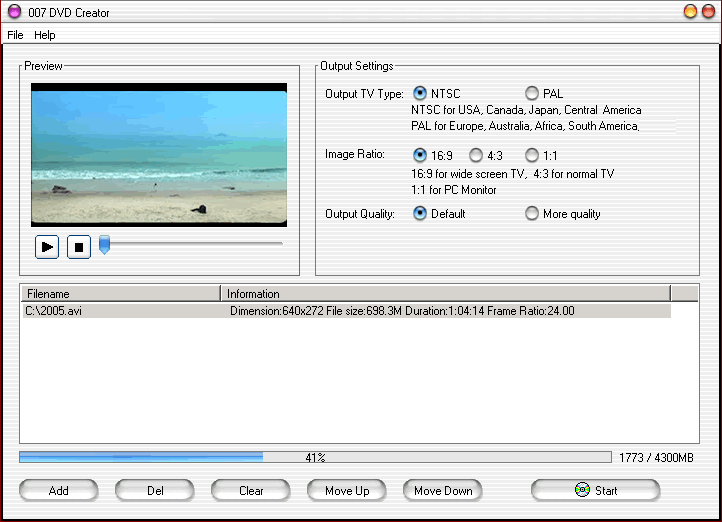The width and height of the screenshot is (722, 522).
Task: Click the Dimension:640x272 information cell
Action: click(x=402, y=311)
